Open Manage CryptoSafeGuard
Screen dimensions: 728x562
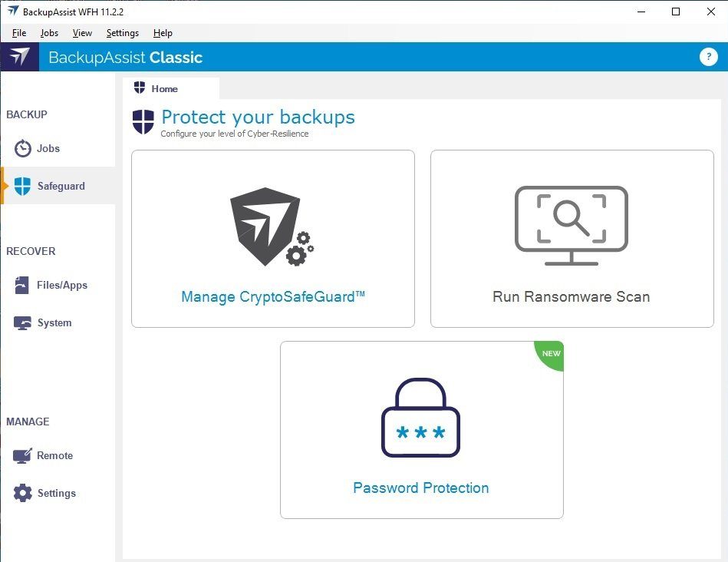click(272, 296)
